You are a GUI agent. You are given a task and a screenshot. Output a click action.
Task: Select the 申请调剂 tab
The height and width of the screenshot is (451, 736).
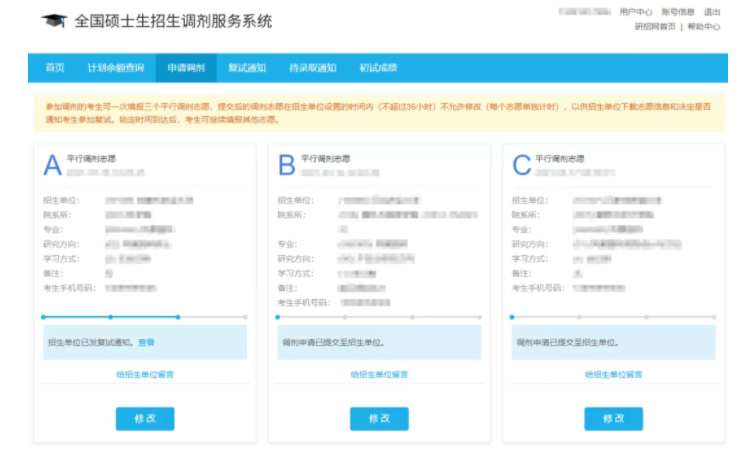click(x=186, y=68)
